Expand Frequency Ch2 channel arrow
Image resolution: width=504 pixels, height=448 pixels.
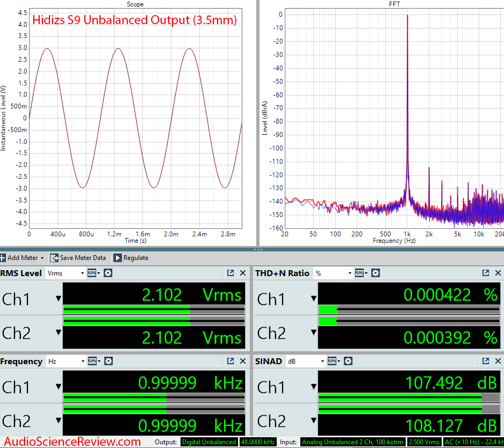tap(59, 421)
